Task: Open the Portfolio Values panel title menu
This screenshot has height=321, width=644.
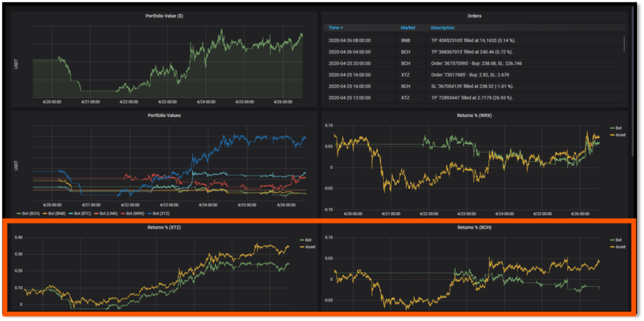Action: 166,115
